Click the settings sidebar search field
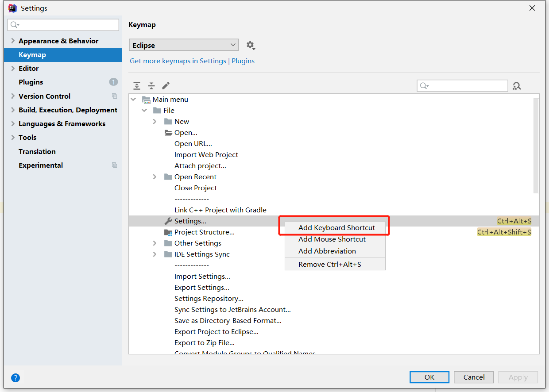This screenshot has width=549, height=392. pyautogui.click(x=63, y=25)
